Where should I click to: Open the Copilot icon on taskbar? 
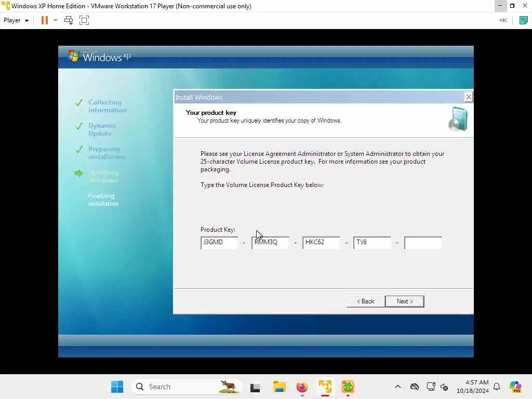[x=515, y=387]
